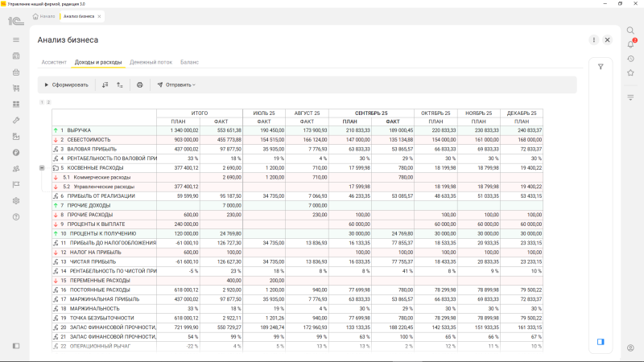
Task: Click the filter funnel icon in right panel
Action: pos(601,67)
